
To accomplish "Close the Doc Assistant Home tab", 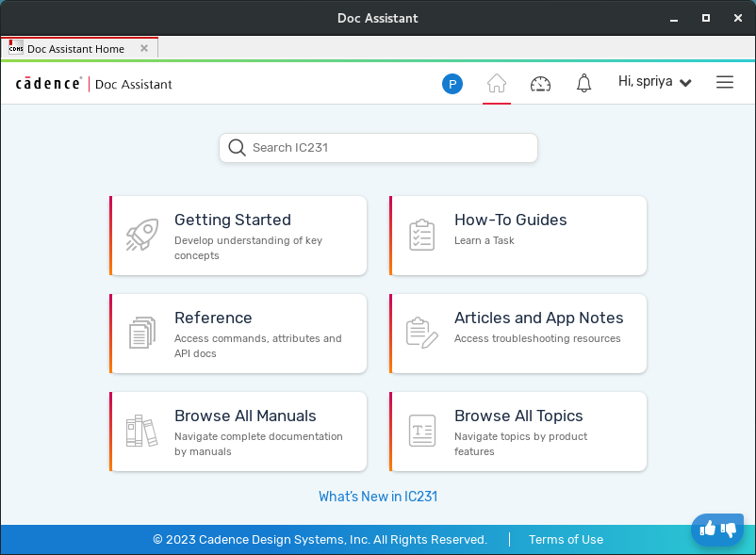I will (144, 49).
